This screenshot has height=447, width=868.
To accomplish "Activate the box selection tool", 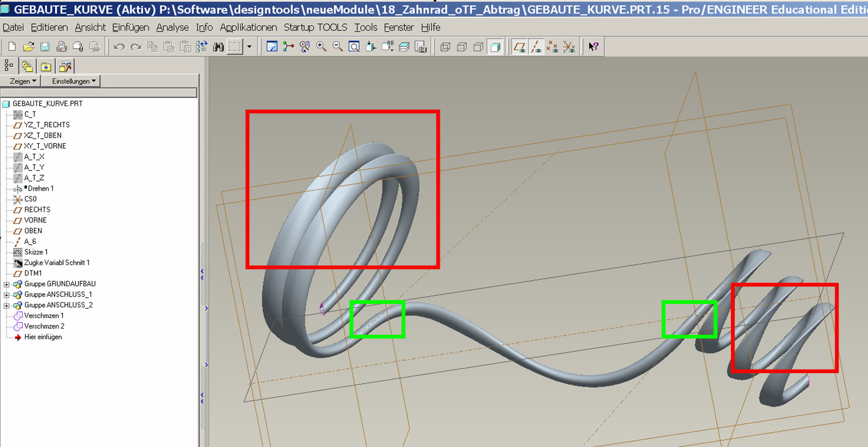I will pyautogui.click(x=235, y=47).
